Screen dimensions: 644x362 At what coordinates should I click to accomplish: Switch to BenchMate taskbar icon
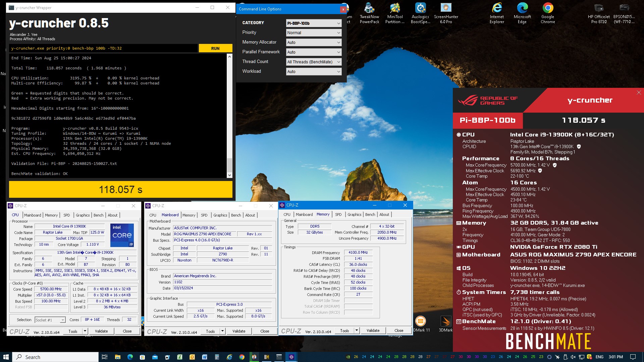[x=267, y=357]
